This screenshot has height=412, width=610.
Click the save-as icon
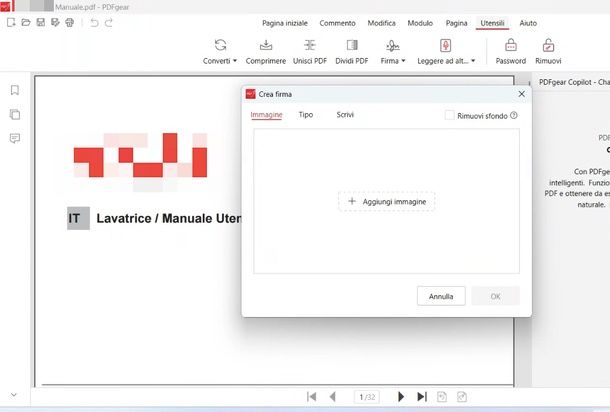(x=55, y=23)
